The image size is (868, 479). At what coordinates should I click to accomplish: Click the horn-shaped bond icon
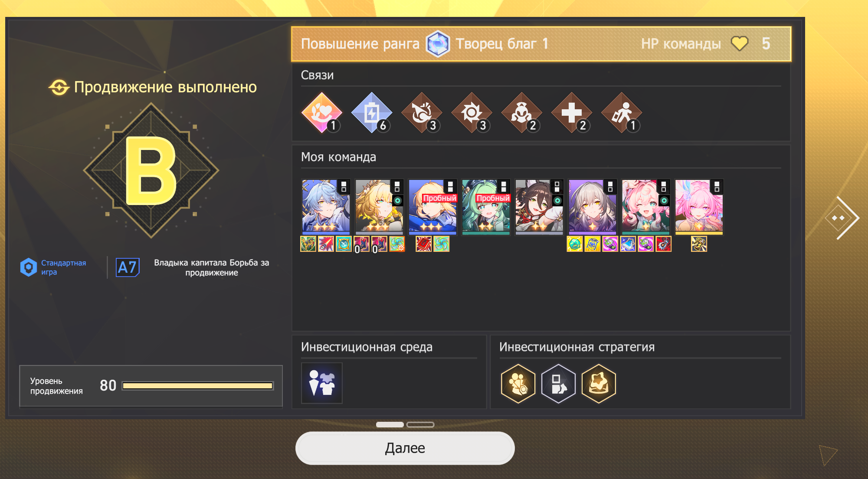point(422,113)
